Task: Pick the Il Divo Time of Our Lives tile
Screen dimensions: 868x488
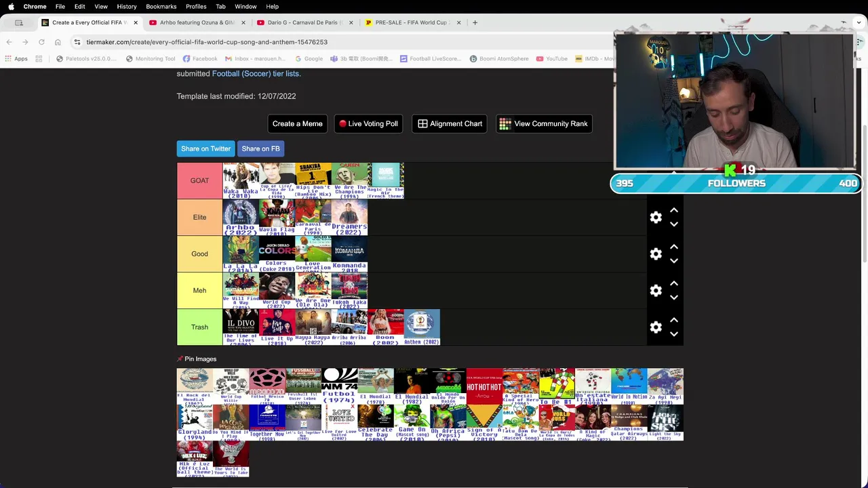Action: coord(241,327)
